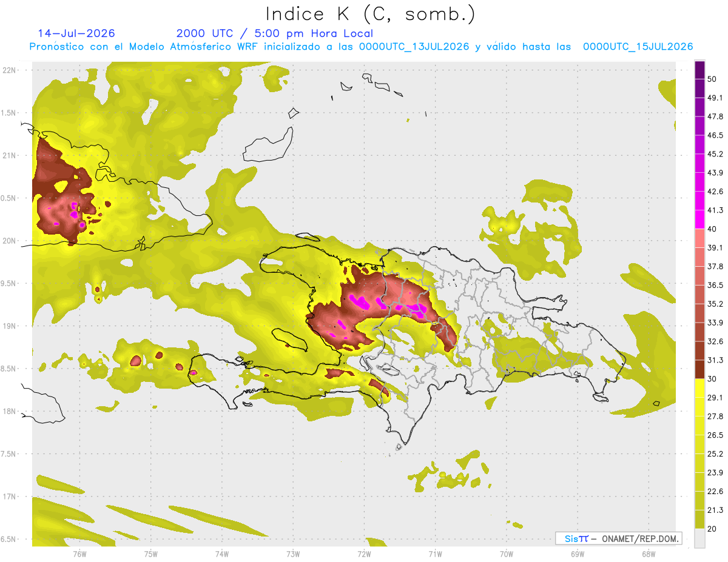
Task: Click the latitude axis label "21N"
Action: pyautogui.click(x=8, y=155)
